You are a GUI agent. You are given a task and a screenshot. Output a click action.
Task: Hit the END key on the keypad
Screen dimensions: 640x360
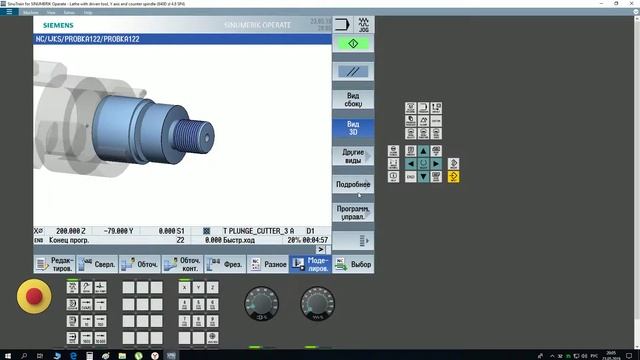click(x=411, y=176)
